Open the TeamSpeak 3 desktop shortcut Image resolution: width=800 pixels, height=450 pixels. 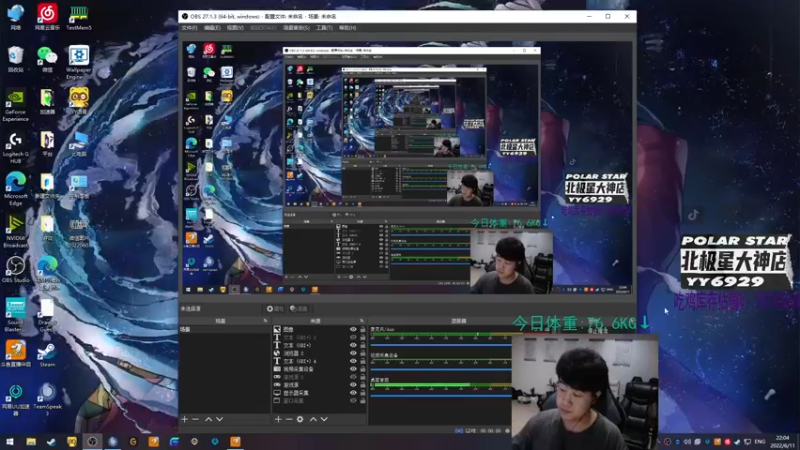[x=47, y=399]
